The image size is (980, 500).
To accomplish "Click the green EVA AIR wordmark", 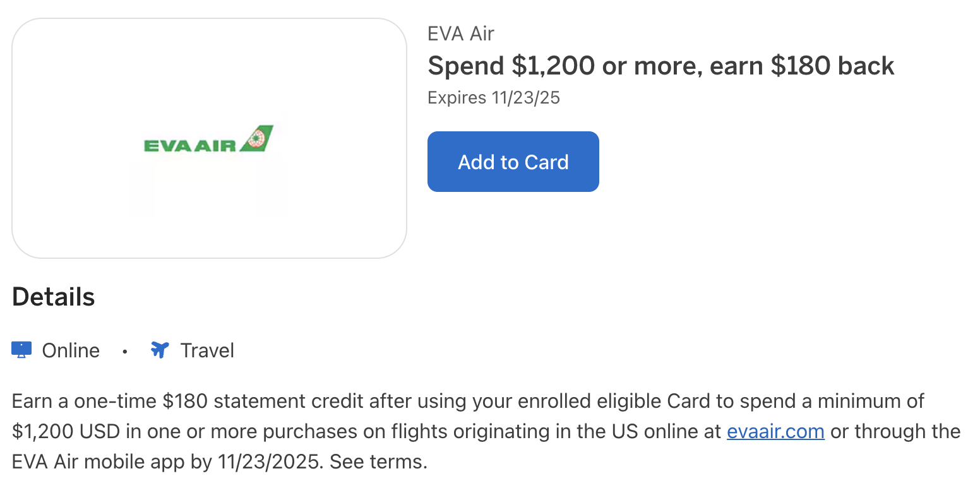I will (x=189, y=146).
